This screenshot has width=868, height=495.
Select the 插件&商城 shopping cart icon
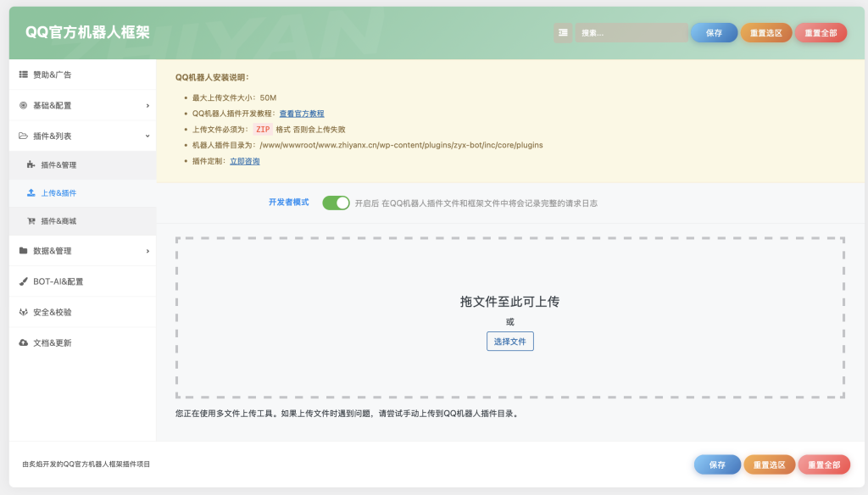click(33, 220)
